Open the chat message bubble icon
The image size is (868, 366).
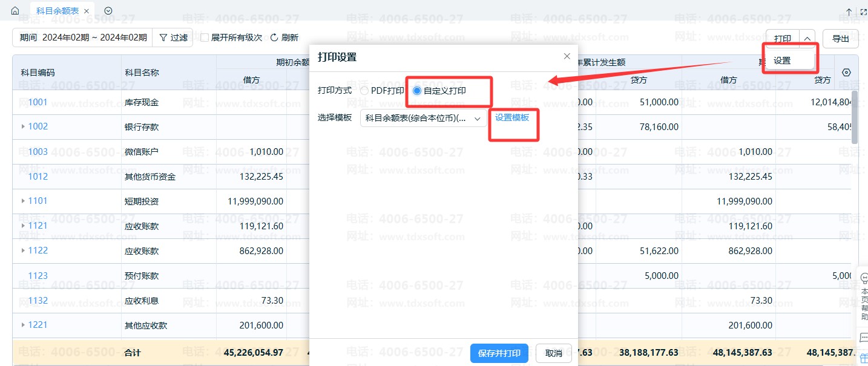pyautogui.click(x=863, y=337)
